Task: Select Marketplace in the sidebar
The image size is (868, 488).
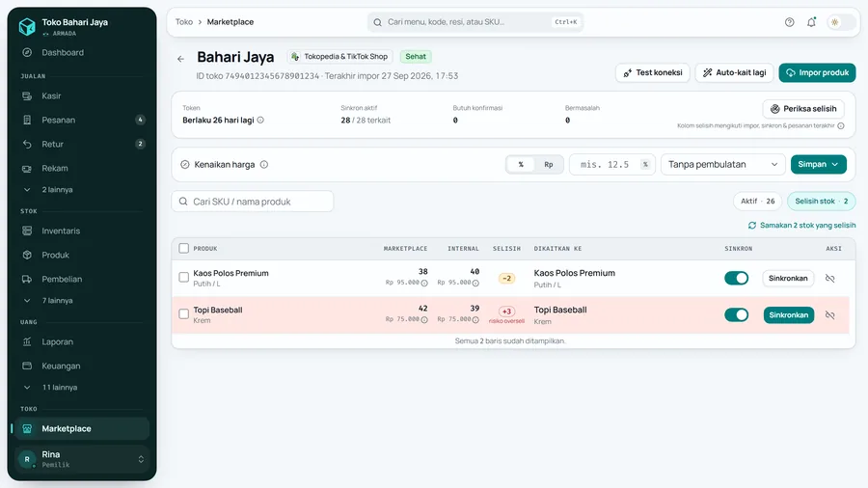Action: point(82,429)
